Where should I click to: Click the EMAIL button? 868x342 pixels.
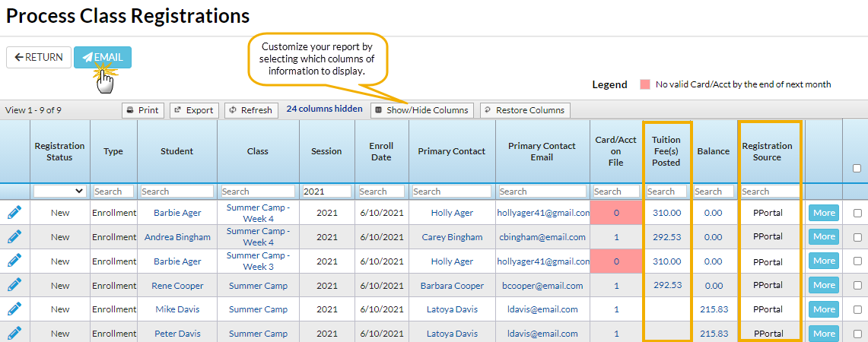tap(103, 57)
